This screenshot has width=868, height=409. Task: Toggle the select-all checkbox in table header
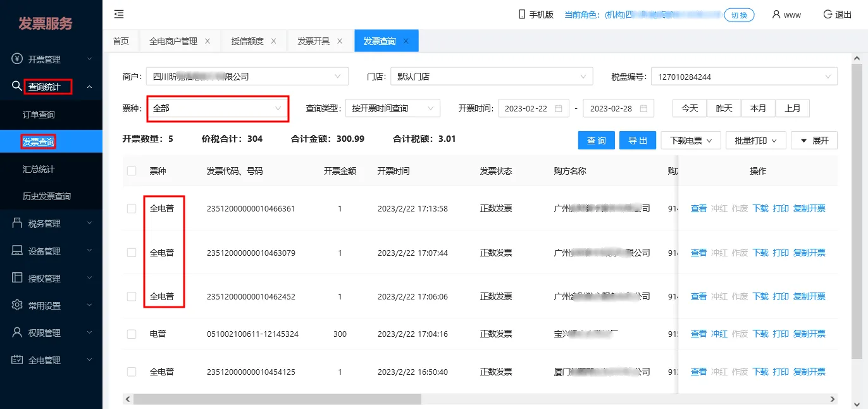132,171
